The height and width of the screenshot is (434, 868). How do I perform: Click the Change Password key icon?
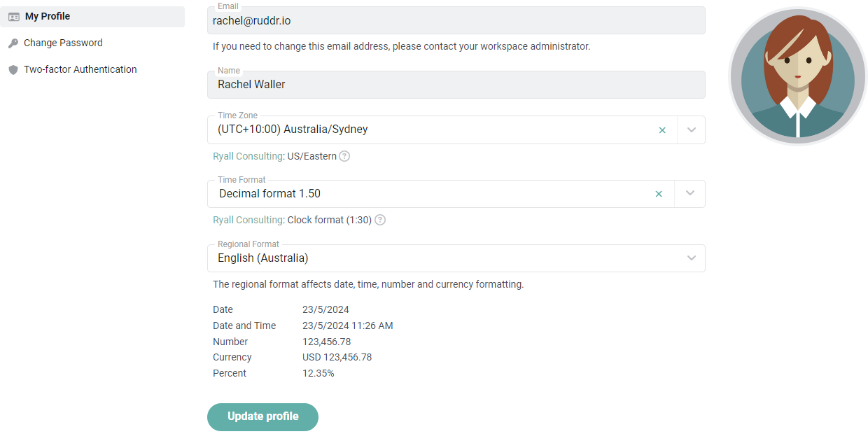point(13,43)
